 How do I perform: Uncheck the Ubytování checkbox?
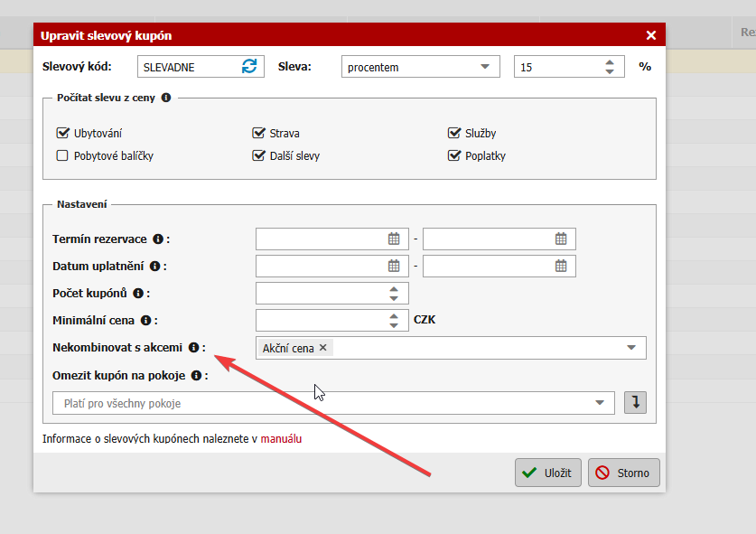click(62, 133)
